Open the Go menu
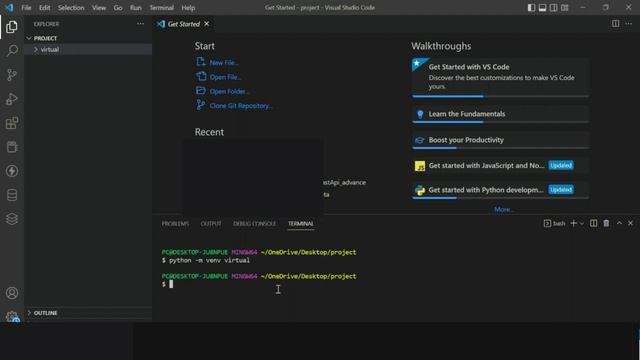 [x=118, y=8]
